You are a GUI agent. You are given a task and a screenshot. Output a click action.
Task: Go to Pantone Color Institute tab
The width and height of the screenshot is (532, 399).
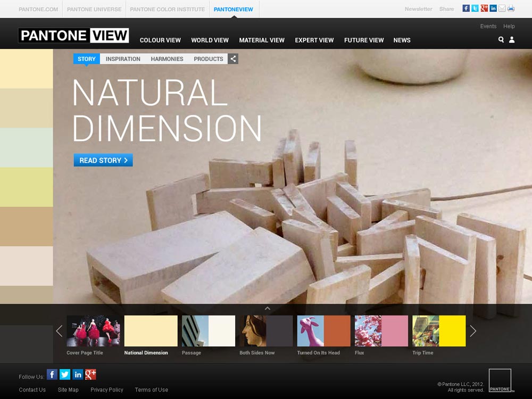pos(167,9)
